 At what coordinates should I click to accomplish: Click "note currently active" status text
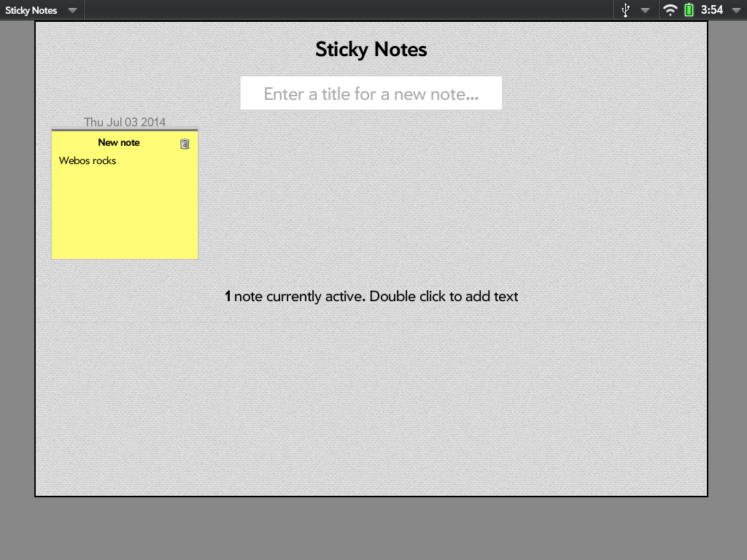coord(298,297)
